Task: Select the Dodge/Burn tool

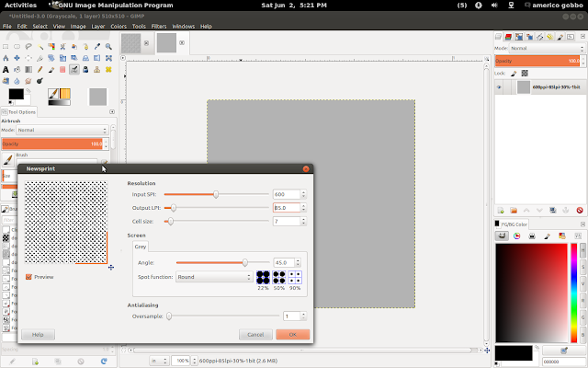Action: (x=40, y=81)
